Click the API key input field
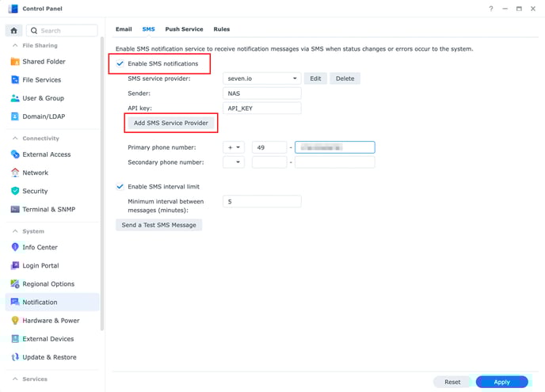 [x=261, y=108]
